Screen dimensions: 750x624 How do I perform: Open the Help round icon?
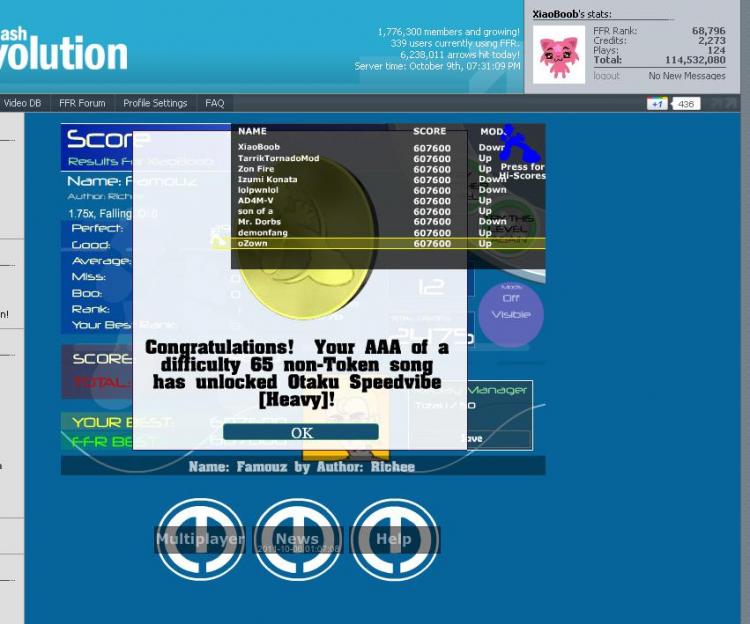[x=393, y=539]
